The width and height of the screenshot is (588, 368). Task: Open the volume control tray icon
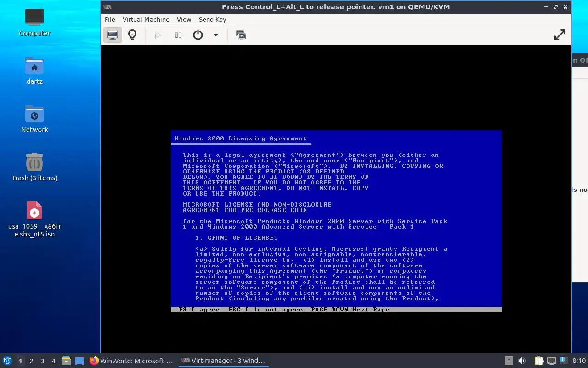522,361
